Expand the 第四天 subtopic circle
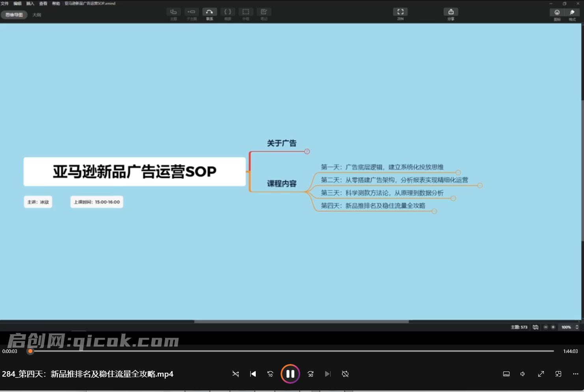 coord(434,211)
